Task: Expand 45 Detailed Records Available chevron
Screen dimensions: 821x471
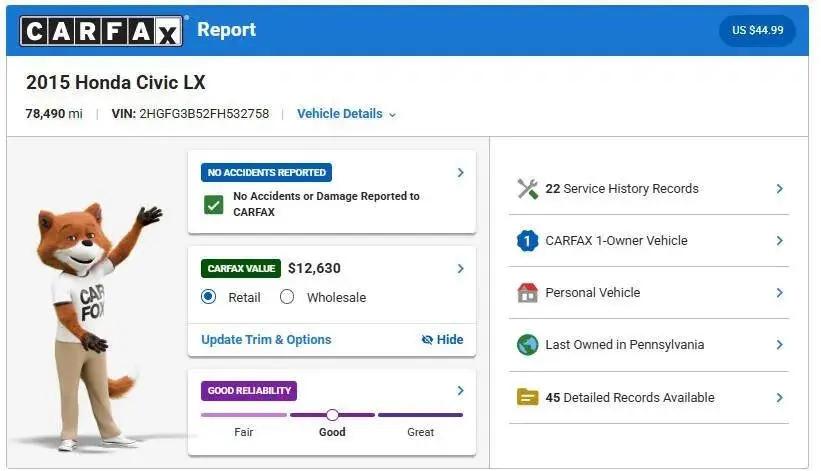Action: [780, 398]
